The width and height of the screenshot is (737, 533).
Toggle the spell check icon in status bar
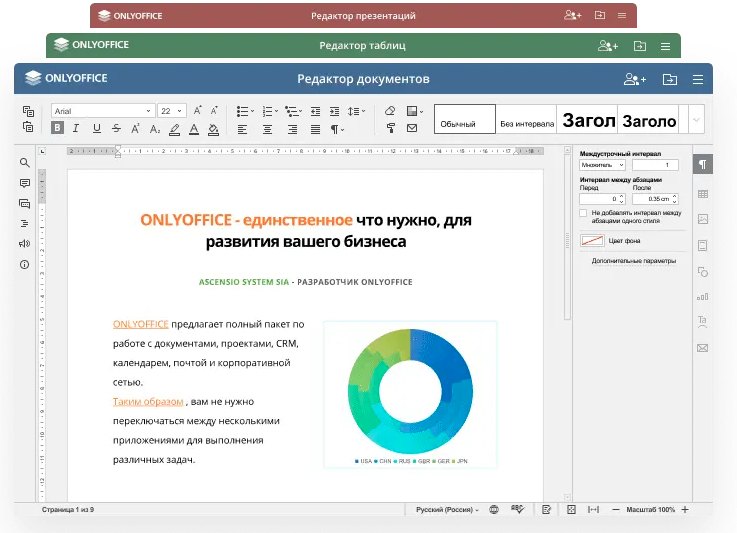(x=517, y=509)
